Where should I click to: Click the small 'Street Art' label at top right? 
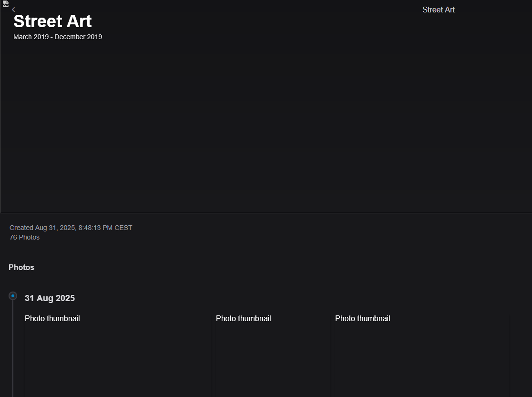438,10
